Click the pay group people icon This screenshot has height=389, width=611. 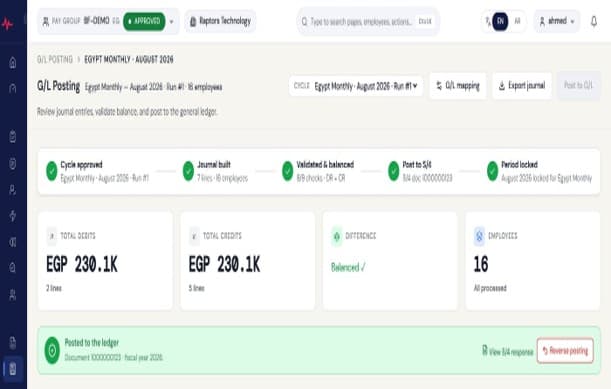(46, 21)
